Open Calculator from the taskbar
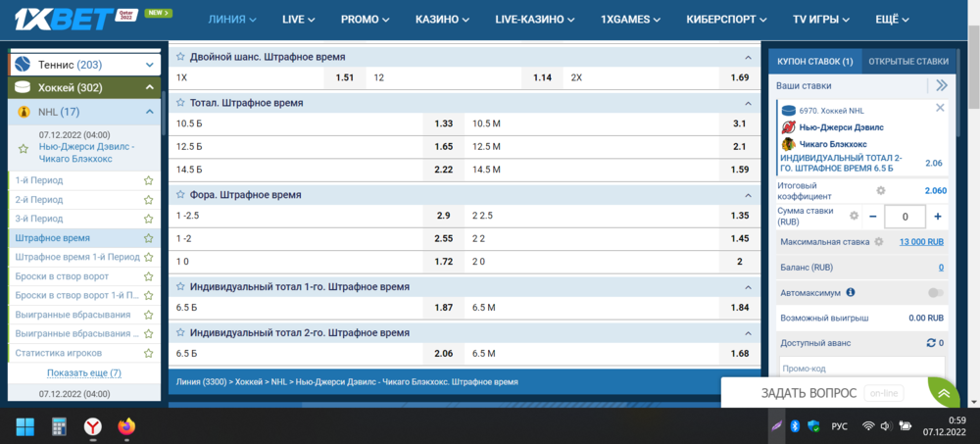The image size is (980, 444). click(60, 427)
